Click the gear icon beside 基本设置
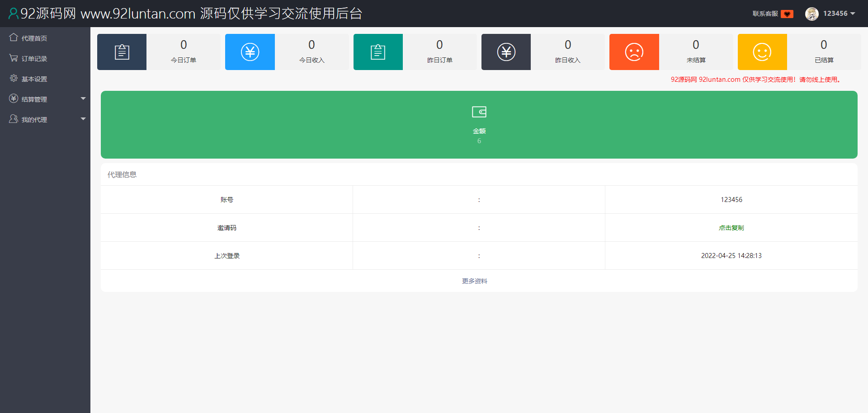 coord(14,78)
